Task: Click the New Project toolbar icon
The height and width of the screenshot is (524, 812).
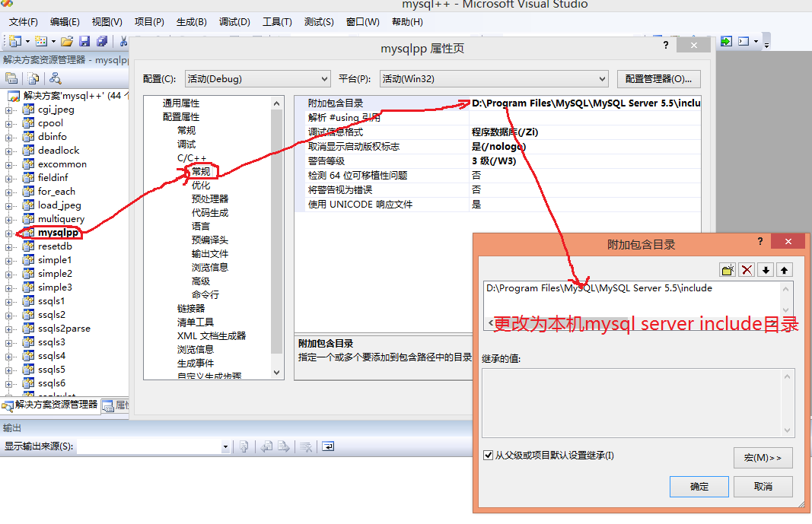Action: point(15,41)
